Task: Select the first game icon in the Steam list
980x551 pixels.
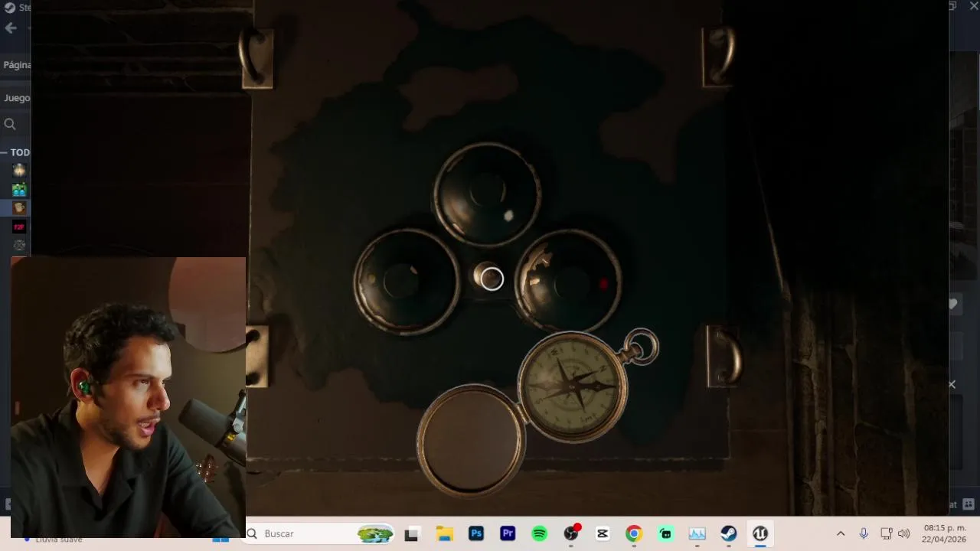Action: 19,170
